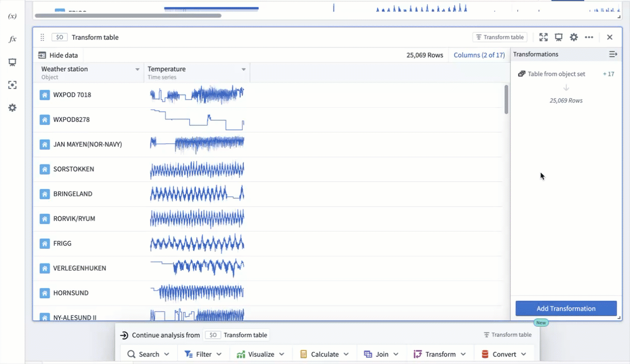630x364 pixels.
Task: Toggle Hide data for the table
Action: pyautogui.click(x=58, y=55)
